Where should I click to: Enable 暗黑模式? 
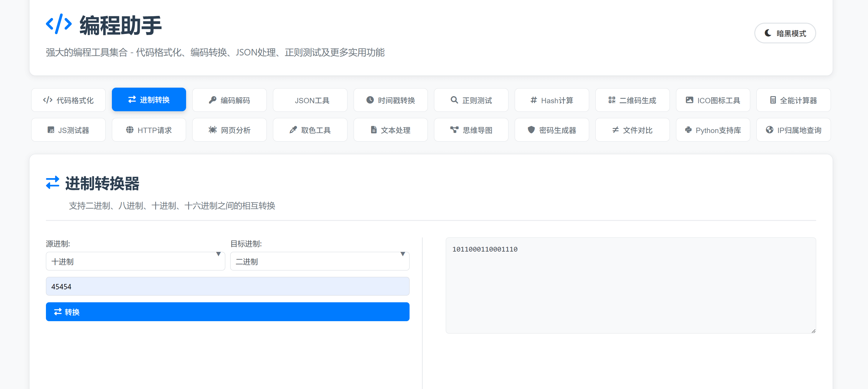coord(785,33)
